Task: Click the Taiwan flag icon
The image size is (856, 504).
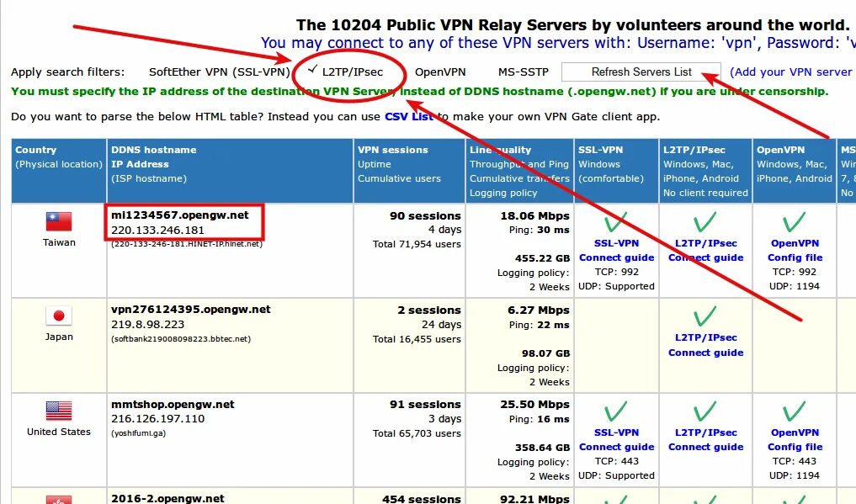Action: tap(59, 221)
